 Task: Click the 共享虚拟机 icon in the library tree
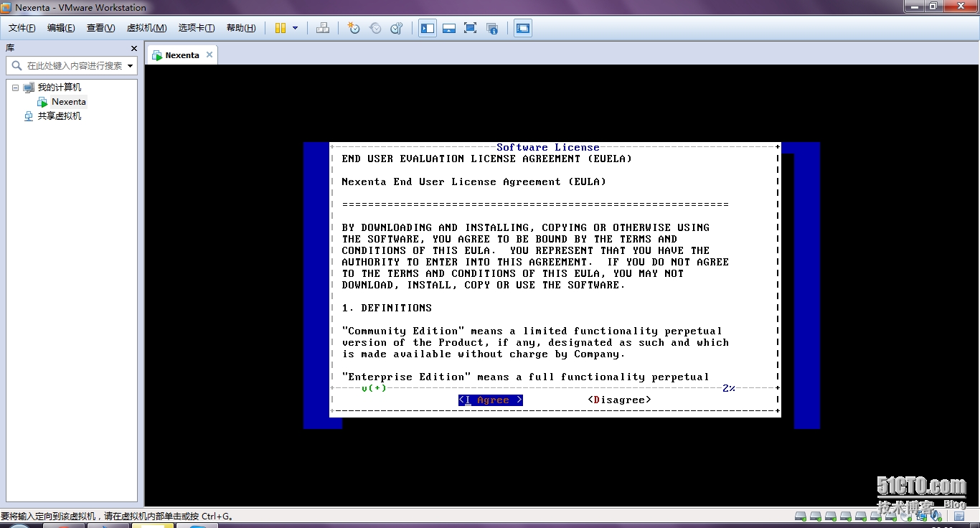point(29,116)
